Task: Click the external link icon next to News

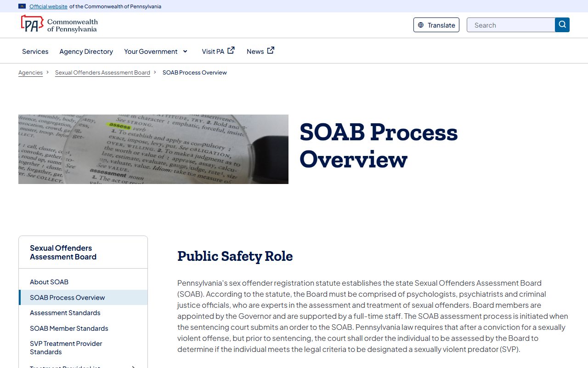Action: point(271,51)
